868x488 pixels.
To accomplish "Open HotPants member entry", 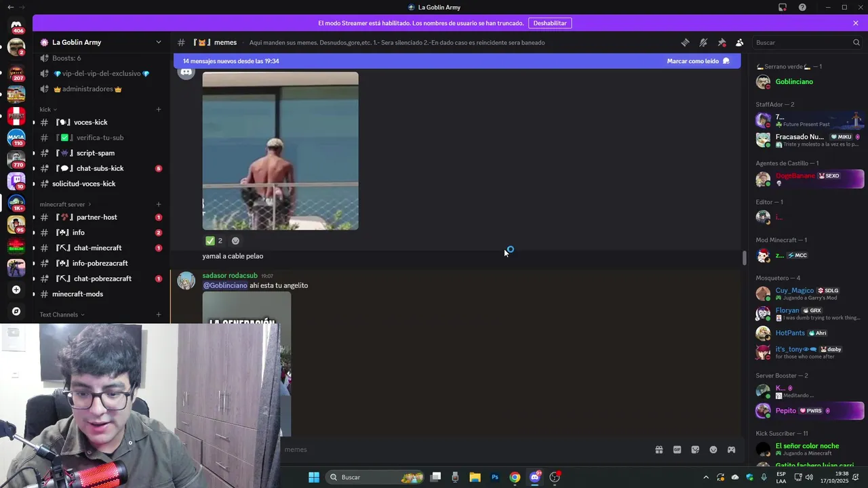I will pyautogui.click(x=808, y=333).
